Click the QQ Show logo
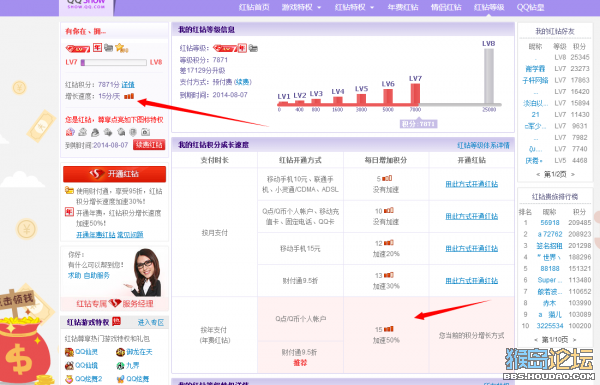Image resolution: width=600 pixels, height=385 pixels. [86, 5]
